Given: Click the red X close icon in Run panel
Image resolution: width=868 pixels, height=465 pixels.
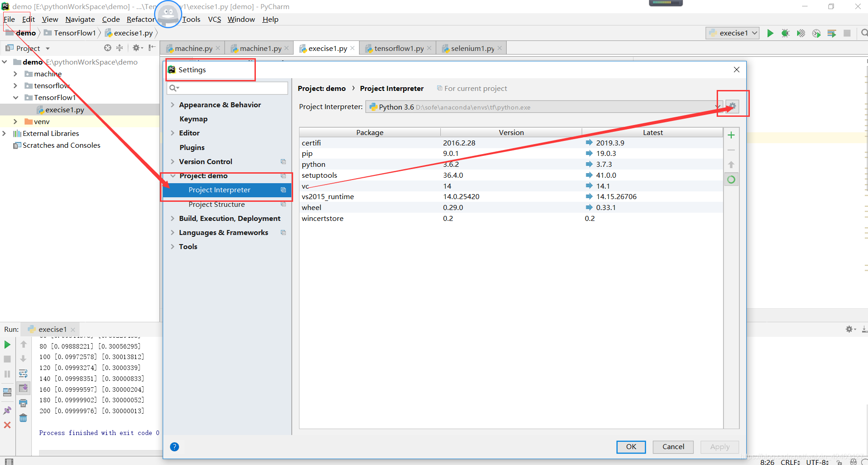Looking at the screenshot, I should 7,425.
